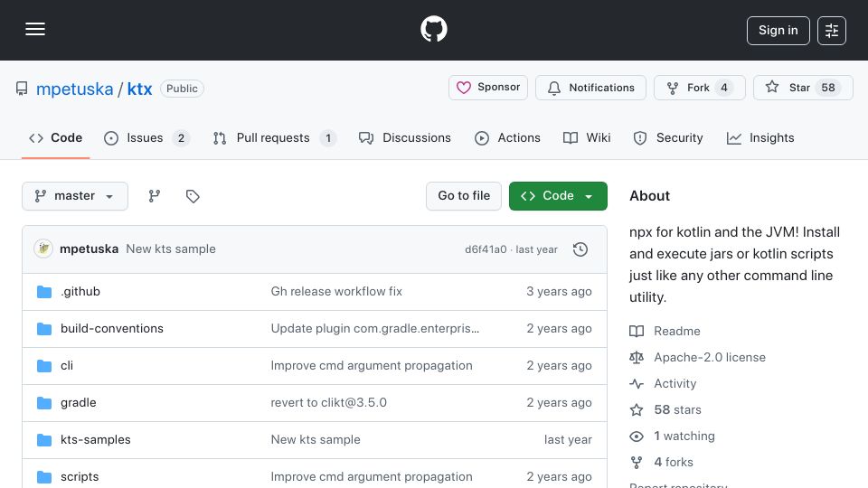Click the Pull requests counter badge 1
This screenshot has width=868, height=488.
[x=328, y=137]
